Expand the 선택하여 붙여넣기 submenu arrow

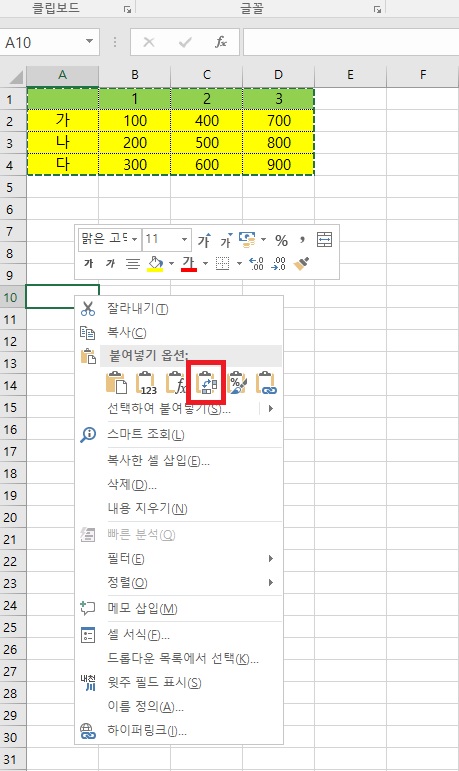(x=271, y=408)
